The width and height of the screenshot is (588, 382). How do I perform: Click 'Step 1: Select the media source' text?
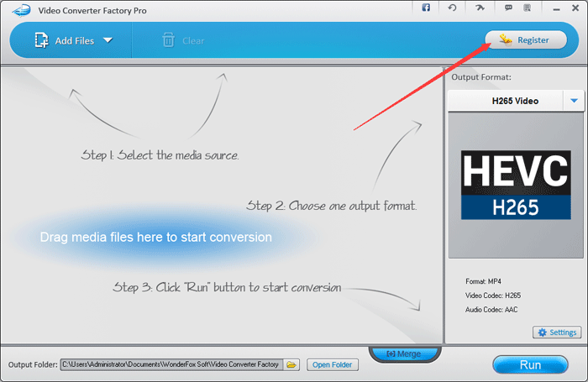click(160, 154)
